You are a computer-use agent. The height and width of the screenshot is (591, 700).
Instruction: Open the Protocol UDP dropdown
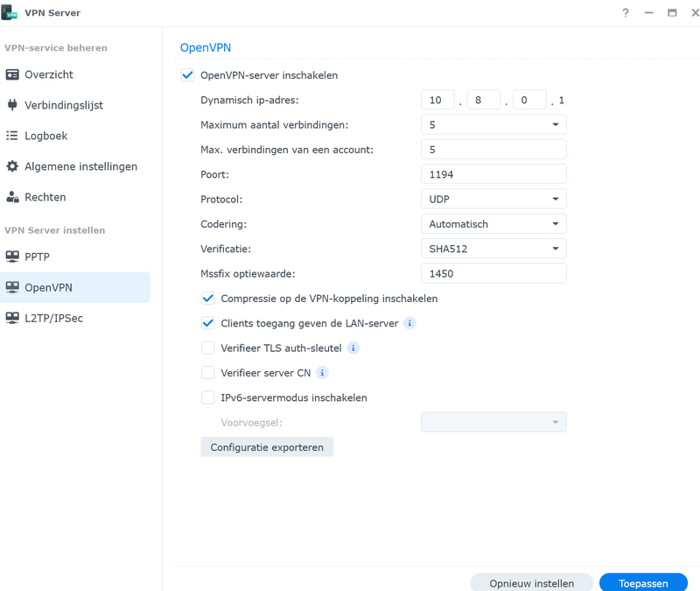pyautogui.click(x=493, y=199)
